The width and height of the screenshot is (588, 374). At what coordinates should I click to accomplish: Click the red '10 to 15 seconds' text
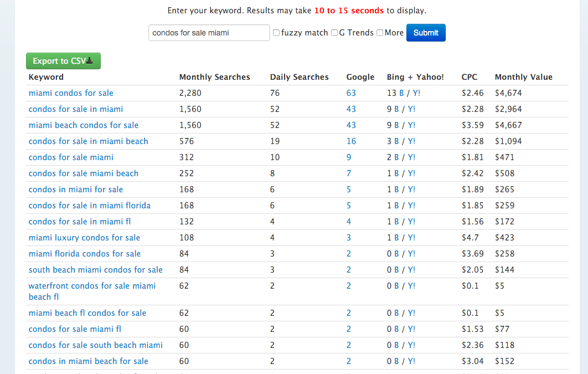coord(349,11)
